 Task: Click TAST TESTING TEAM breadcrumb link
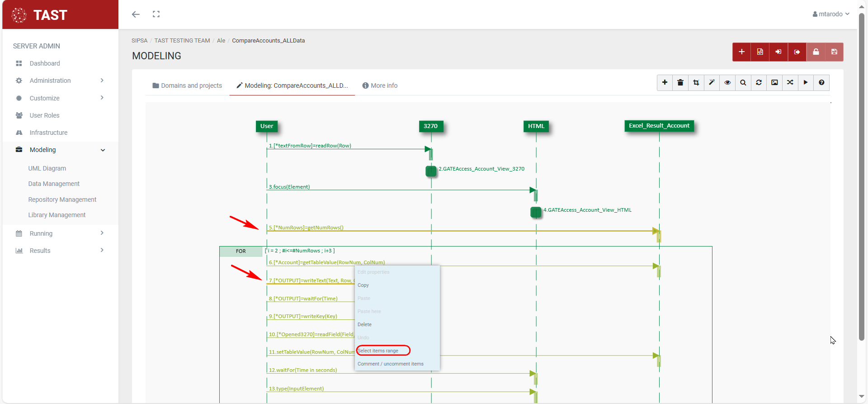(182, 41)
